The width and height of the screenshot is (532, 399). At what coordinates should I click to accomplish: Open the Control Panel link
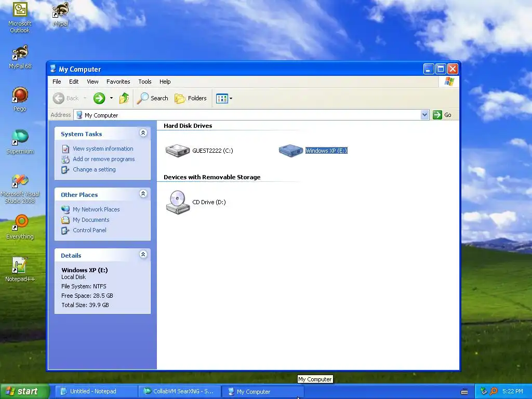click(89, 230)
